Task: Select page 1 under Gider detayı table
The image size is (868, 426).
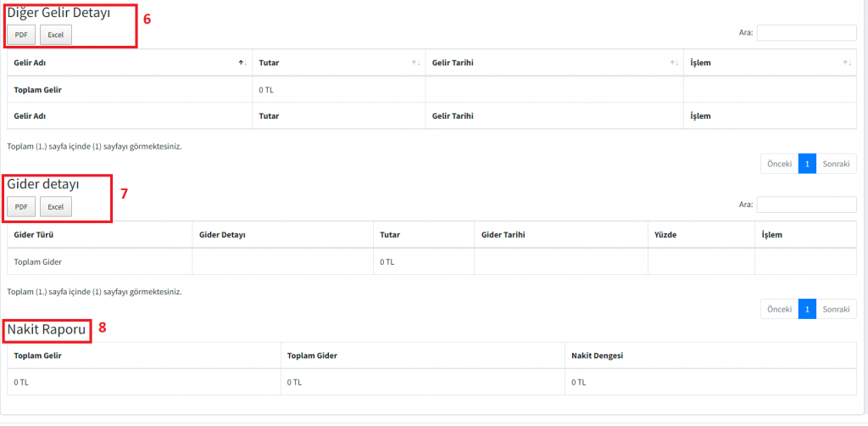Action: (x=807, y=309)
